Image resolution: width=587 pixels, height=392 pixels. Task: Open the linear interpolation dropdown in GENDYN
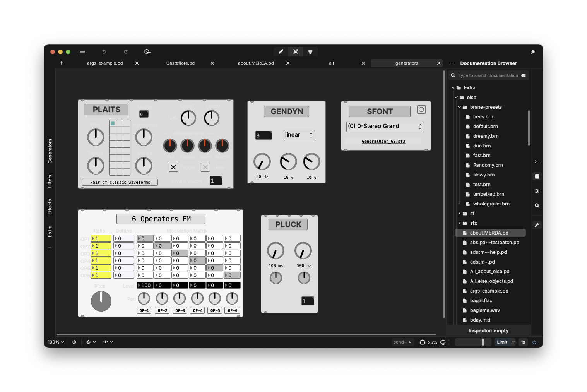point(299,135)
